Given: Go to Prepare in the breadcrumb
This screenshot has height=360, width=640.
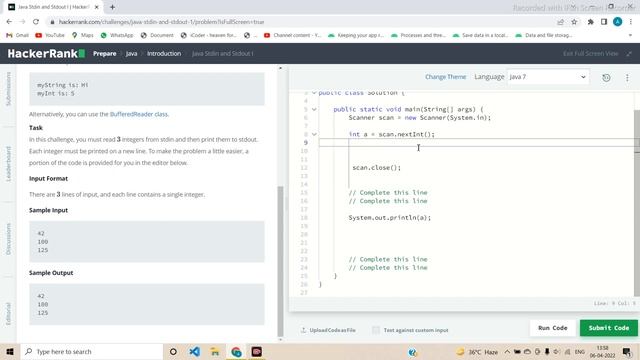Looking at the screenshot, I should 104,53.
